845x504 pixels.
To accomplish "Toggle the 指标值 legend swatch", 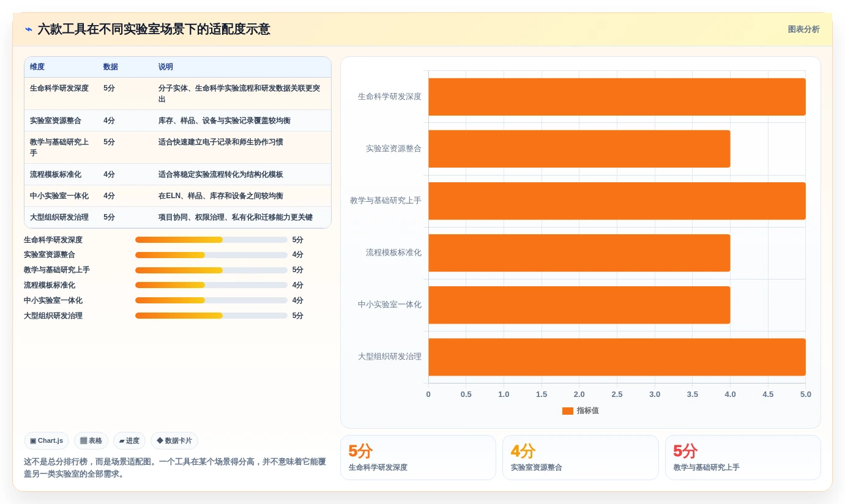I will coord(568,411).
